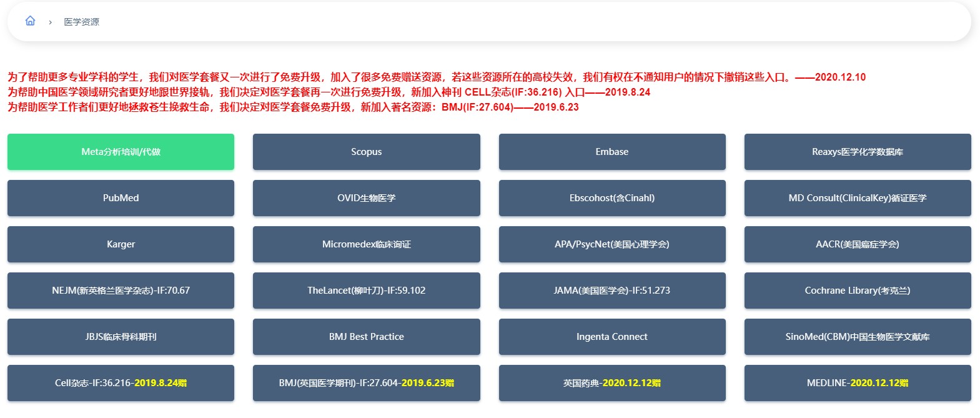The image size is (980, 418).
Task: Open SinoMed(CBM)中国生物医学文献库
Action: click(x=858, y=337)
